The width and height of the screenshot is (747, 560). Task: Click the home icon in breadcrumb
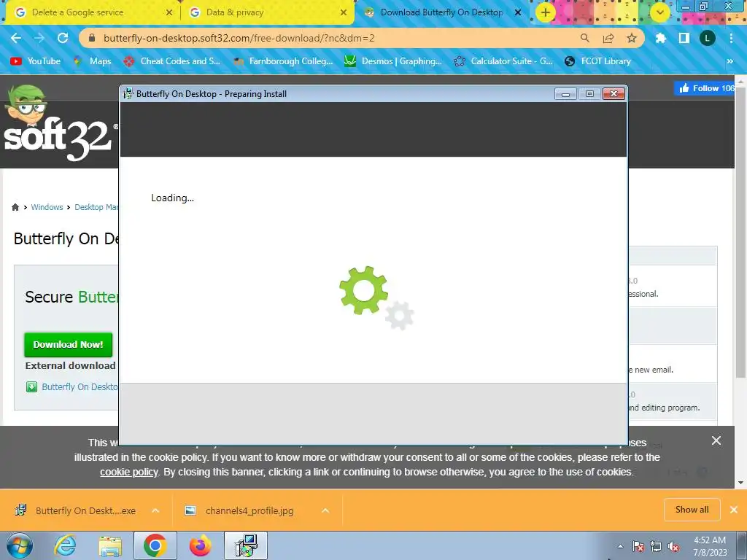pyautogui.click(x=15, y=207)
